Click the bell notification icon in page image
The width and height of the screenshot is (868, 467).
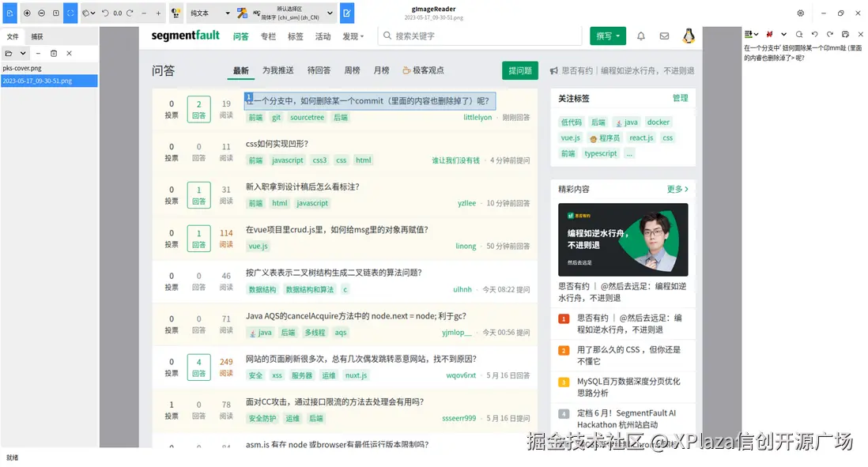coord(640,36)
